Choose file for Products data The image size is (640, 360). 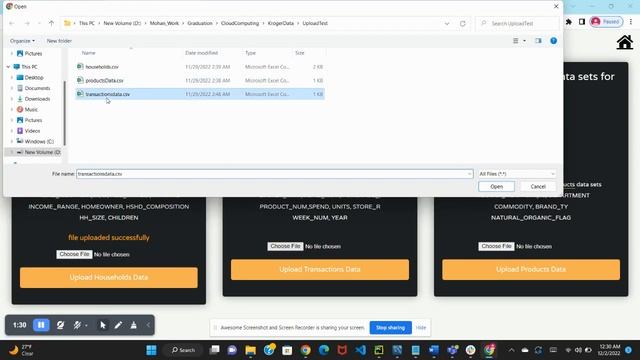(x=496, y=246)
